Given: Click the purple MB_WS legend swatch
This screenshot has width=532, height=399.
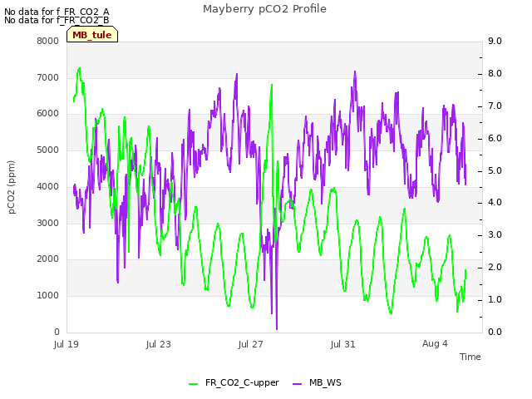Looking at the screenshot, I should tap(298, 384).
